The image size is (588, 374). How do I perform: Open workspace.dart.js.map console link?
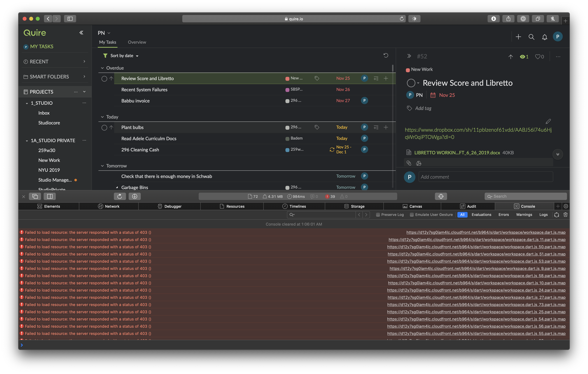click(x=486, y=232)
